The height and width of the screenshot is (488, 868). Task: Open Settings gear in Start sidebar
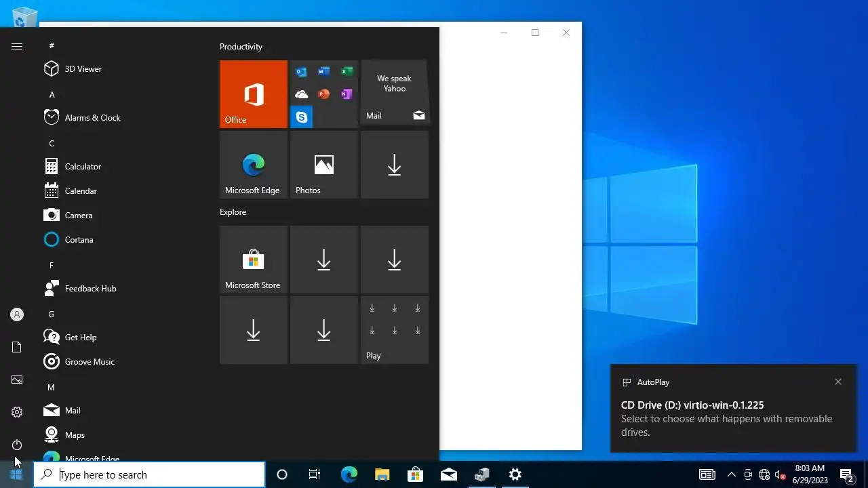[x=17, y=412]
